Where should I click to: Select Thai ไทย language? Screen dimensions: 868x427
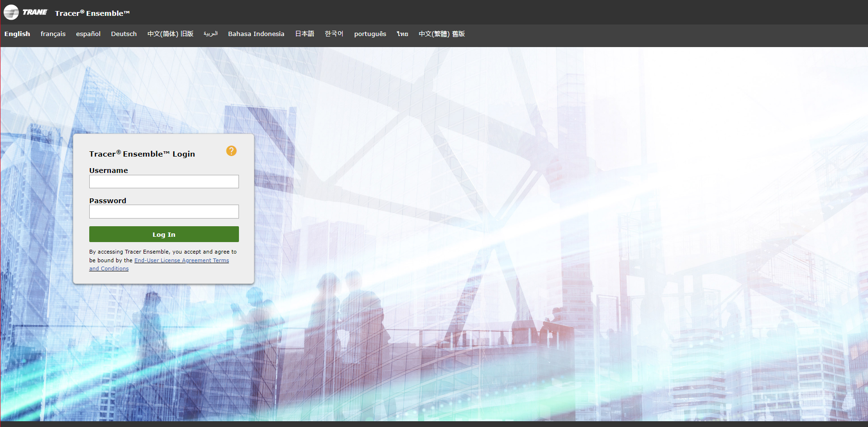click(402, 34)
